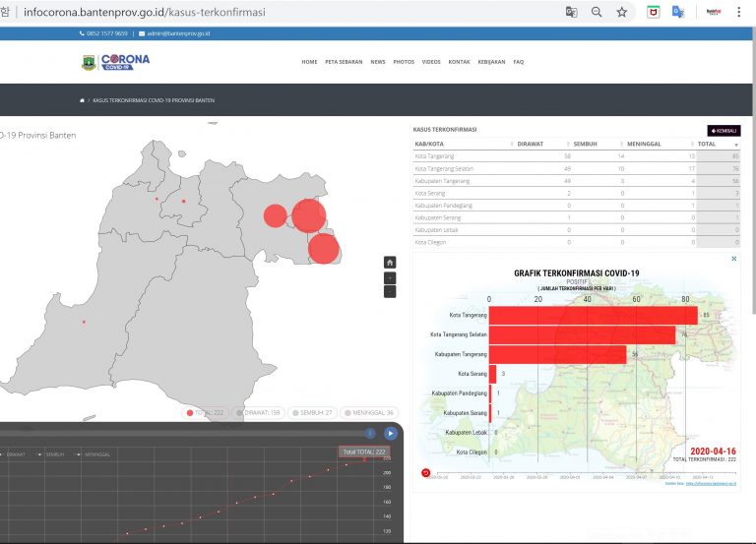The image size is (756, 544).
Task: Go to the KEBIJAKAN menu page
Action: click(x=491, y=62)
